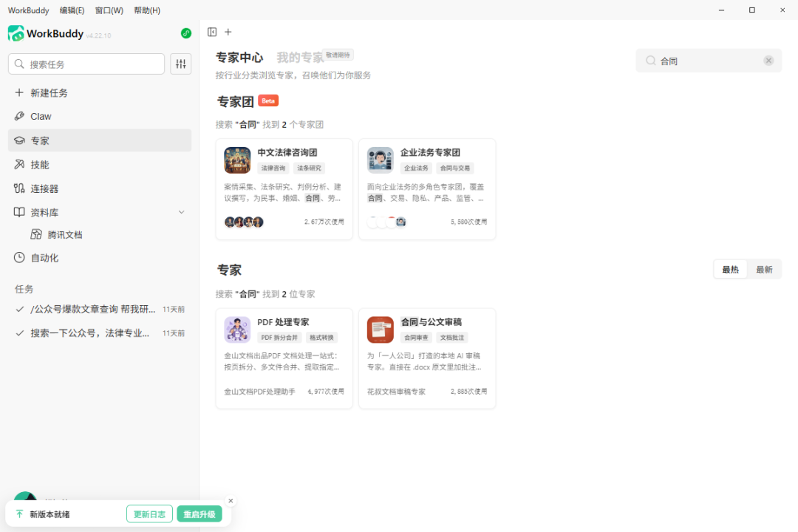The height and width of the screenshot is (532, 798).
Task: Click 格式转换 tag
Action: [321, 338]
